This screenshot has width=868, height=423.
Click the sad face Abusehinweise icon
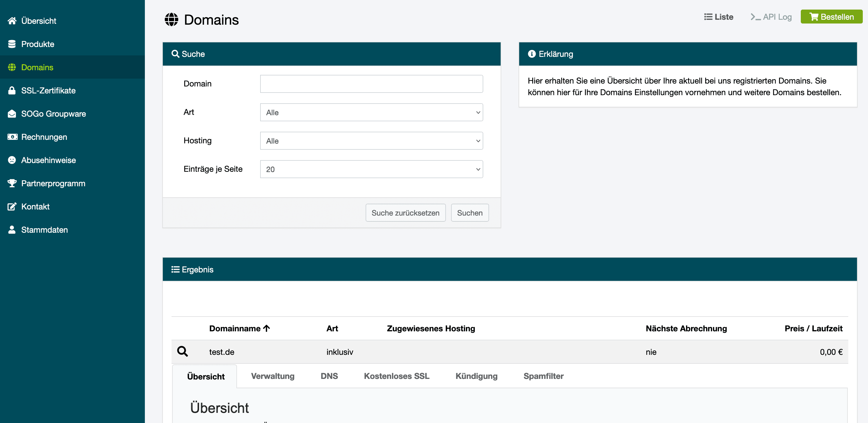(x=12, y=160)
